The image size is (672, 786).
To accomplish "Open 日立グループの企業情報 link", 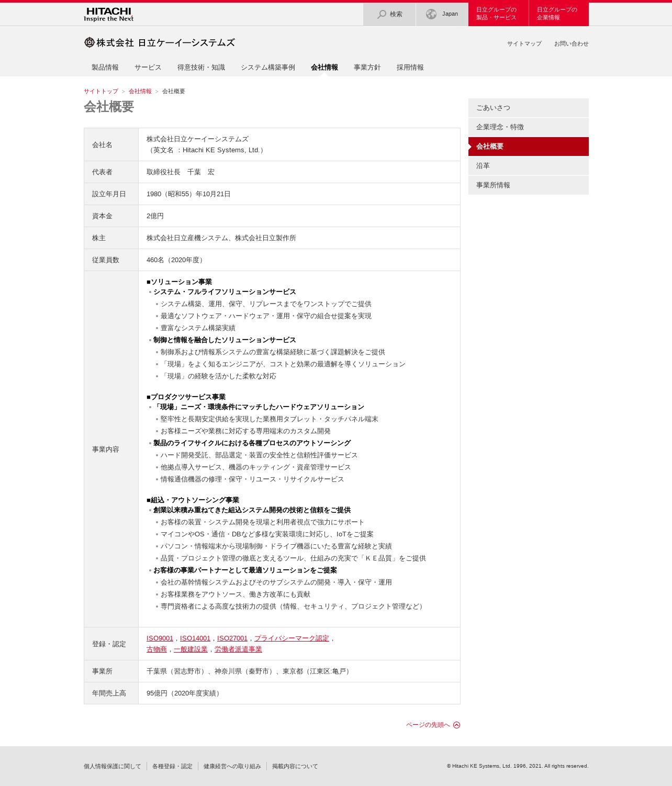I will [x=559, y=14].
